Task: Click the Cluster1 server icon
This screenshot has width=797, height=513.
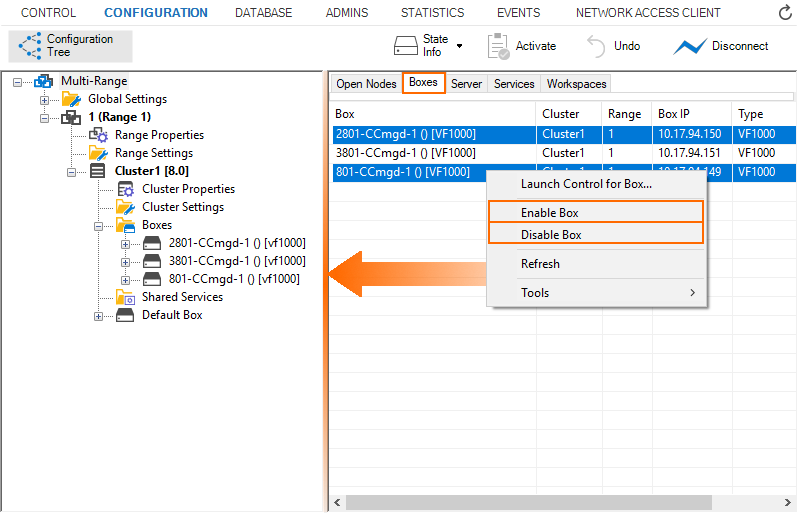Action: coord(98,171)
